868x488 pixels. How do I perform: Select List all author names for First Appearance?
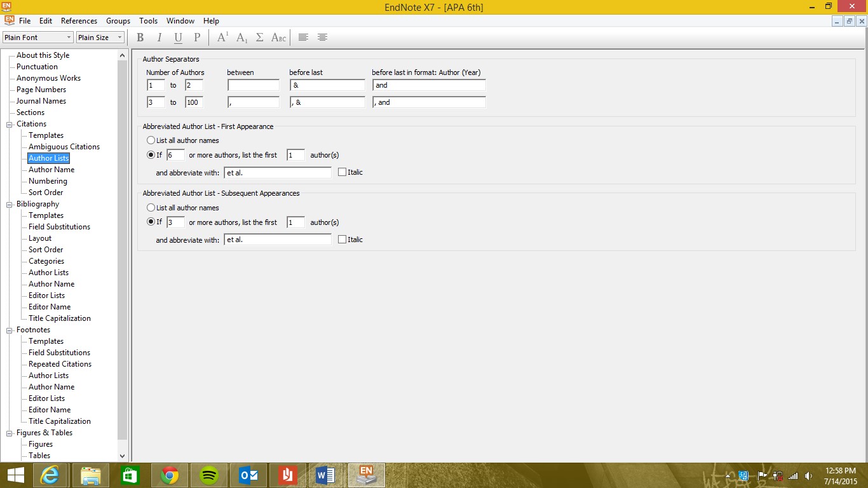[x=182, y=140]
